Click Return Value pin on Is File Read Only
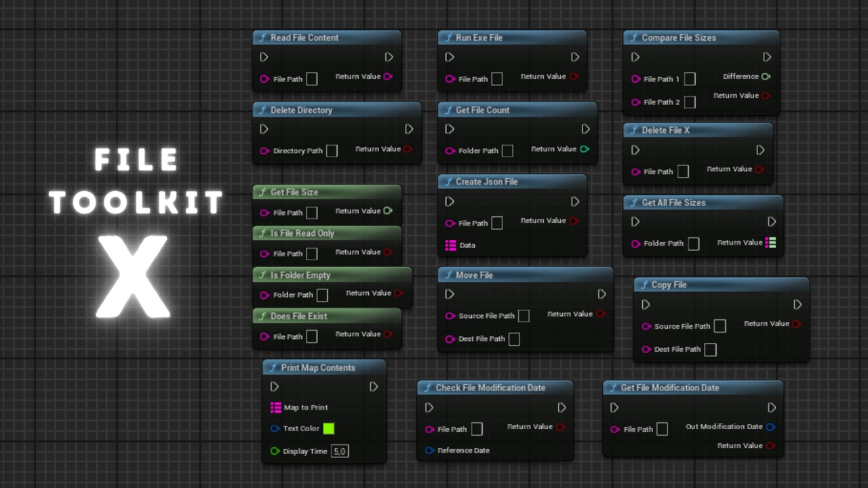Image resolution: width=868 pixels, height=488 pixels. 388,252
